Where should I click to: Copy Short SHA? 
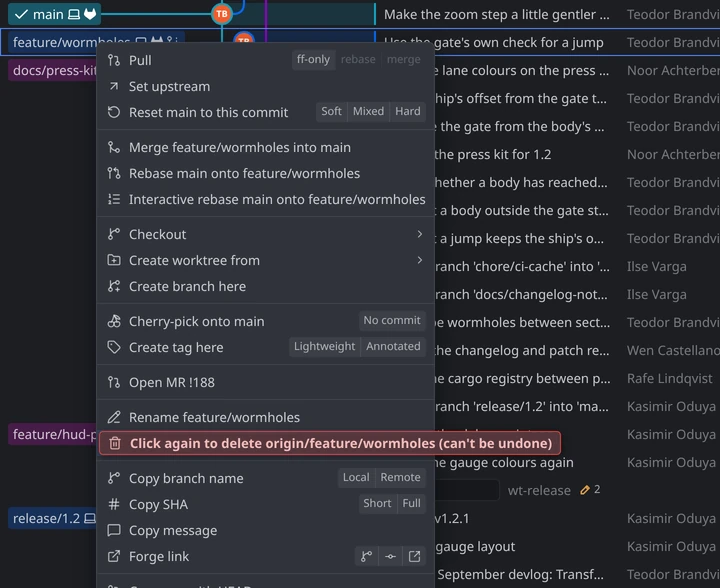(x=377, y=504)
